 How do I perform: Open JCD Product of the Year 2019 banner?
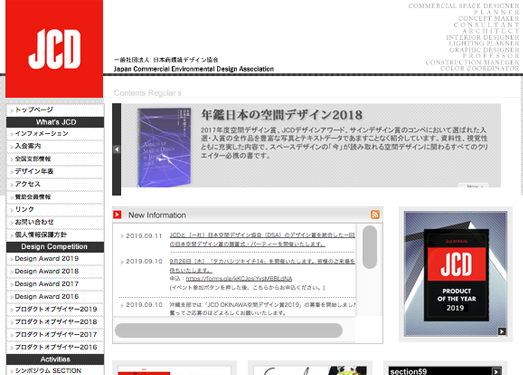pyautogui.click(x=455, y=274)
